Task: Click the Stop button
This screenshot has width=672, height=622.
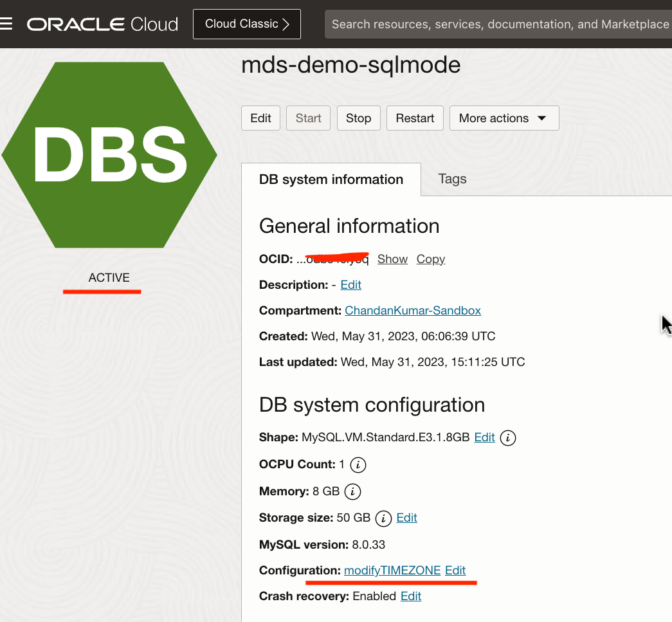Action: coord(358,118)
